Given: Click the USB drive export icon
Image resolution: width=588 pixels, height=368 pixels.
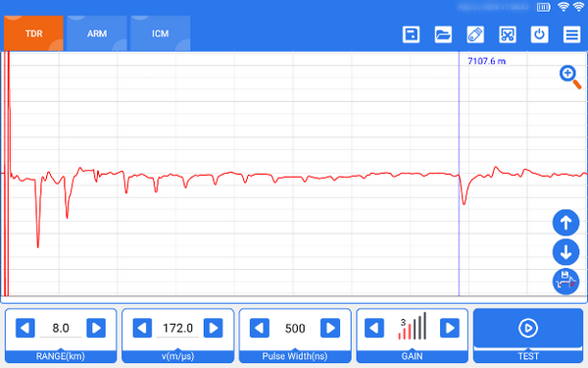Looking at the screenshot, I should (475, 34).
